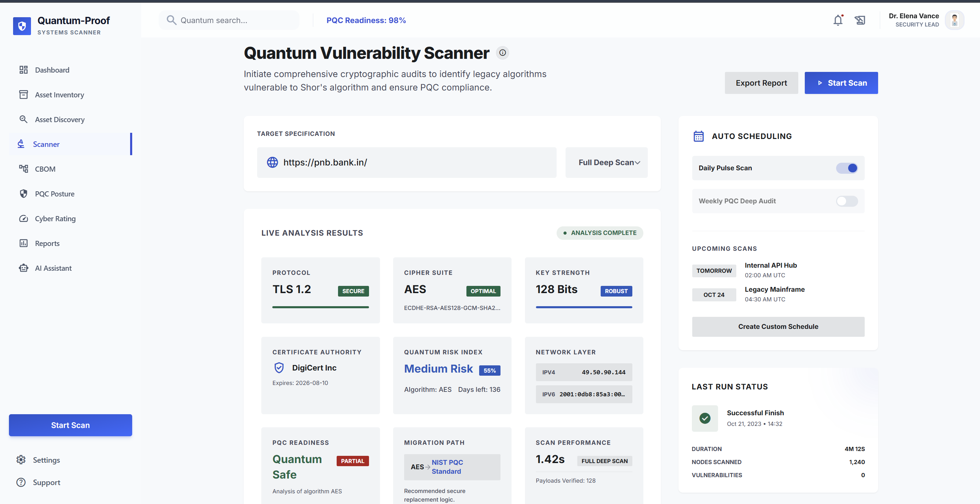The width and height of the screenshot is (980, 504).
Task: Select the Asset Discovery tool
Action: [60, 119]
